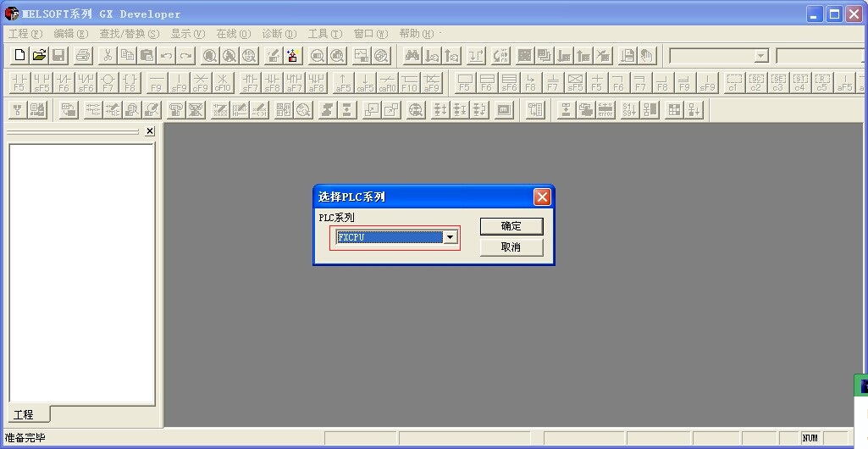Open the 窗口 menu
868x449 pixels.
click(371, 34)
